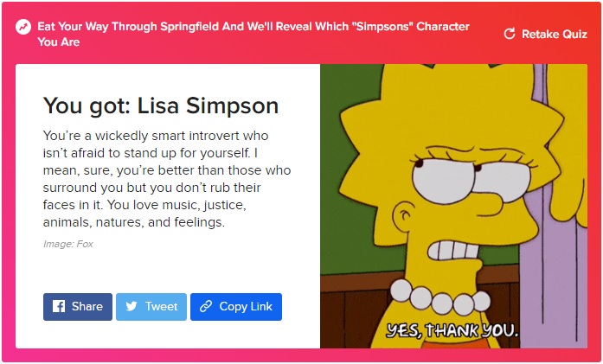Click the chain link icon
Viewport: 603px width, 364px height.
point(206,306)
